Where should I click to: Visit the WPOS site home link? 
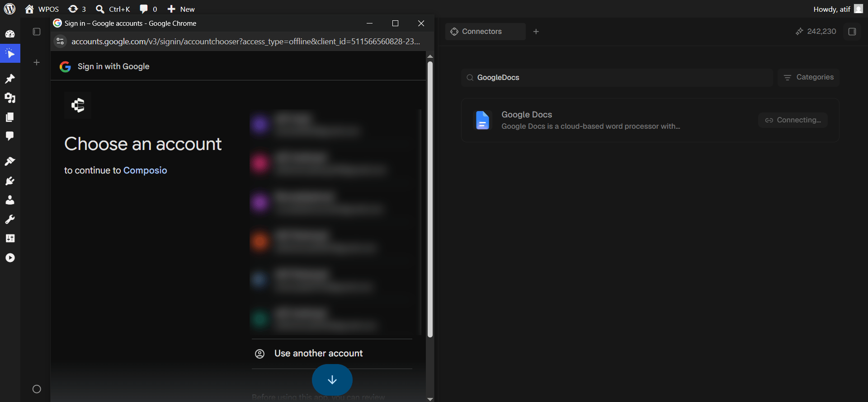pos(42,9)
